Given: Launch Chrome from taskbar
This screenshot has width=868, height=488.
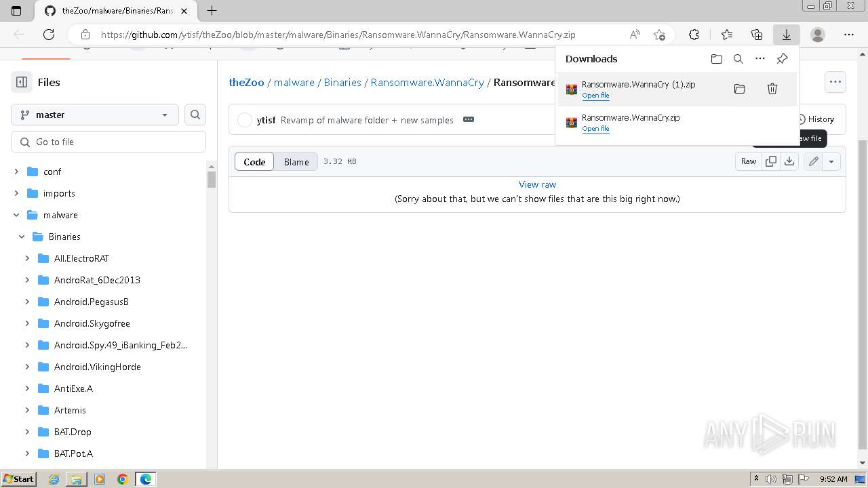Looking at the screenshot, I should [x=123, y=479].
